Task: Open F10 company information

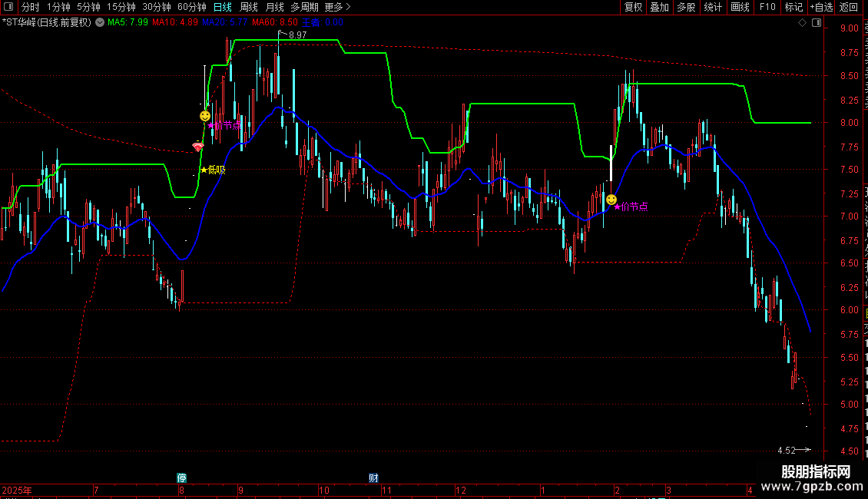Action: 767,7
